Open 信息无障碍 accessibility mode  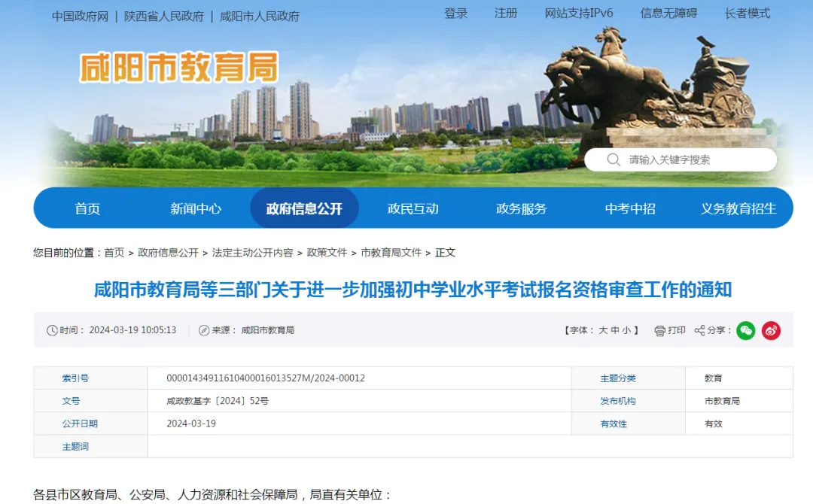pyautogui.click(x=669, y=14)
